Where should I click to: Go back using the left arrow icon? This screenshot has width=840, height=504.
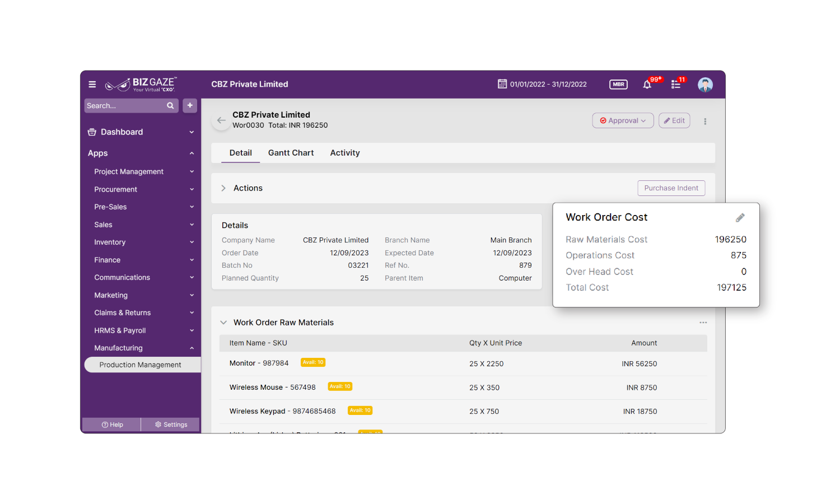[x=221, y=120]
